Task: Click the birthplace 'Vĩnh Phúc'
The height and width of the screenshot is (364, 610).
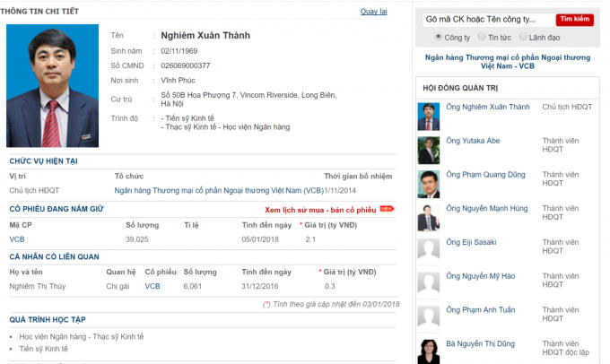Action: click(x=179, y=81)
